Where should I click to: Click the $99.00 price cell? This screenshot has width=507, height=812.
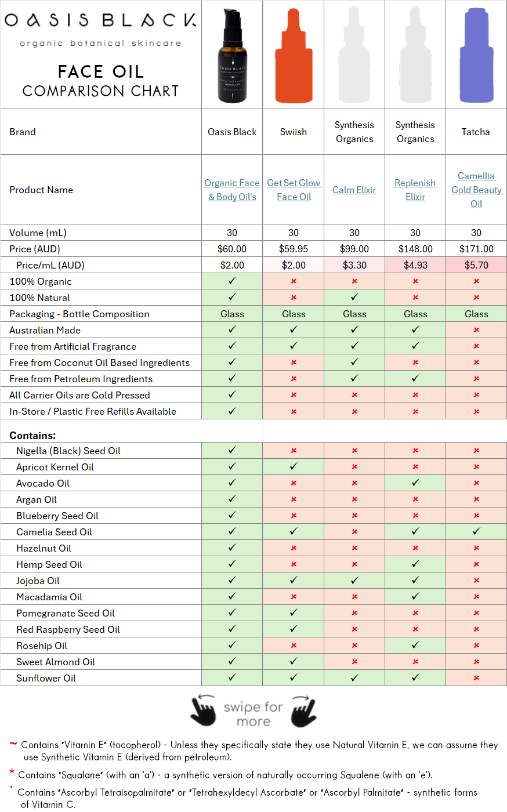point(354,249)
